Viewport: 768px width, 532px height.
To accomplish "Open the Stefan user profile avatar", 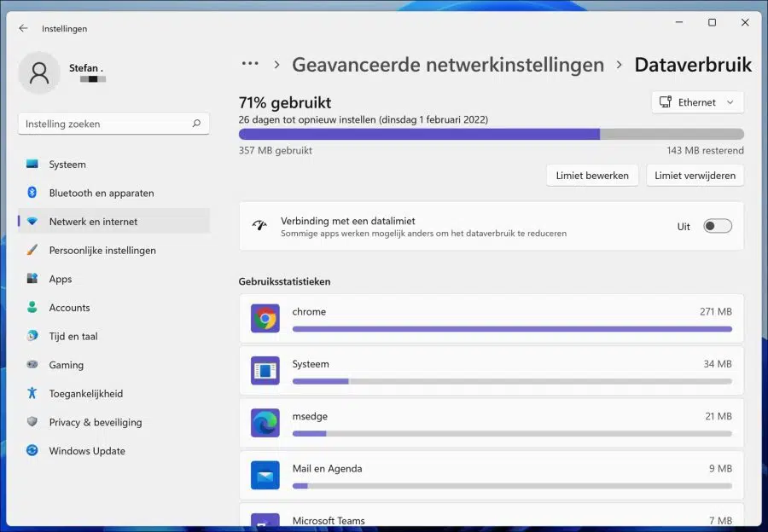I will (39, 73).
